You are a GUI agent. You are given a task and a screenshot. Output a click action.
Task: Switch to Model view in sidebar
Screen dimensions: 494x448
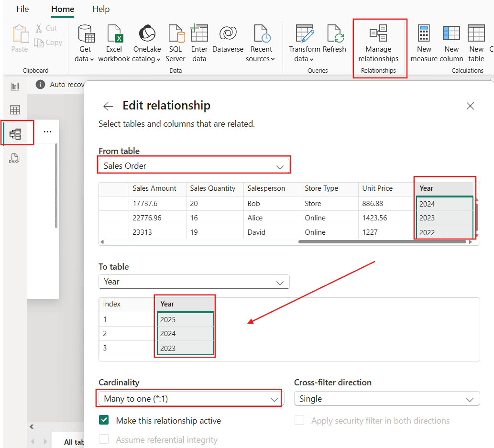[15, 134]
